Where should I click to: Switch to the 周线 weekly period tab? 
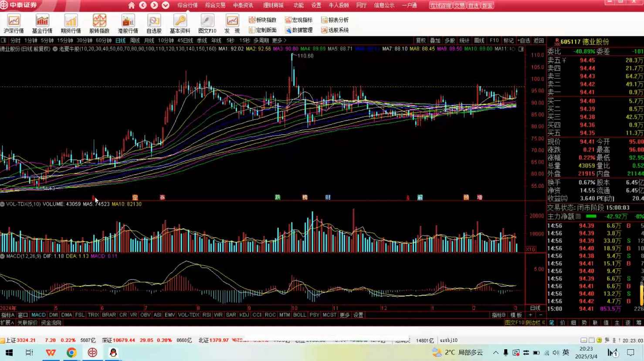[135, 40]
